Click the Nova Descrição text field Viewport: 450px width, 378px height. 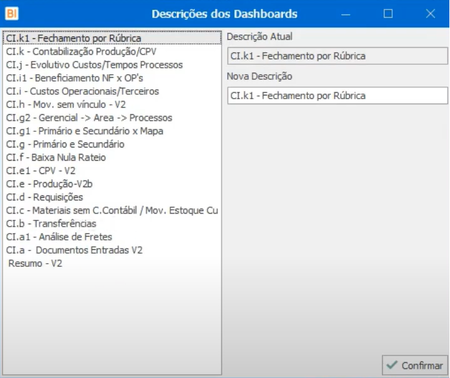[x=337, y=96]
